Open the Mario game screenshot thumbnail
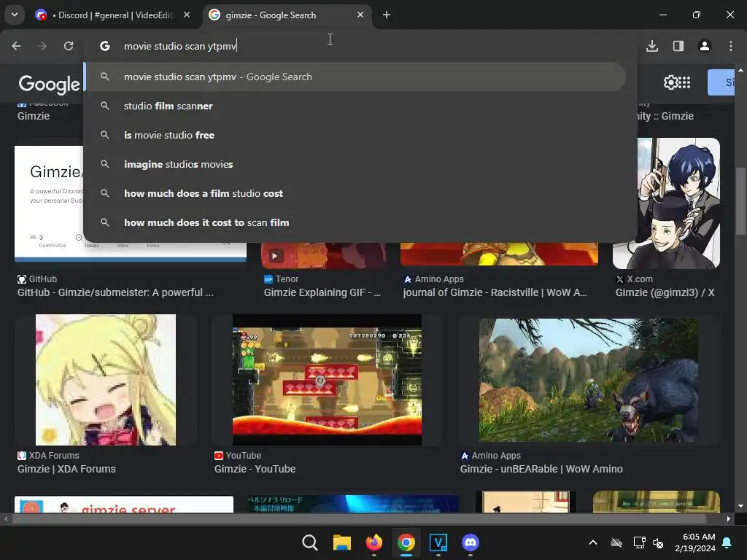 click(x=327, y=380)
